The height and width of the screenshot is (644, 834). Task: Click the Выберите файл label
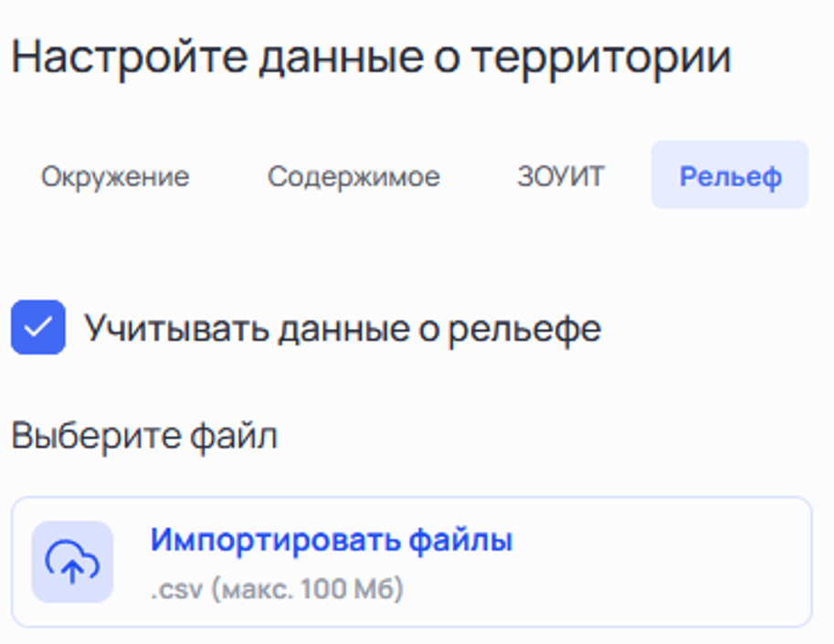tap(144, 437)
